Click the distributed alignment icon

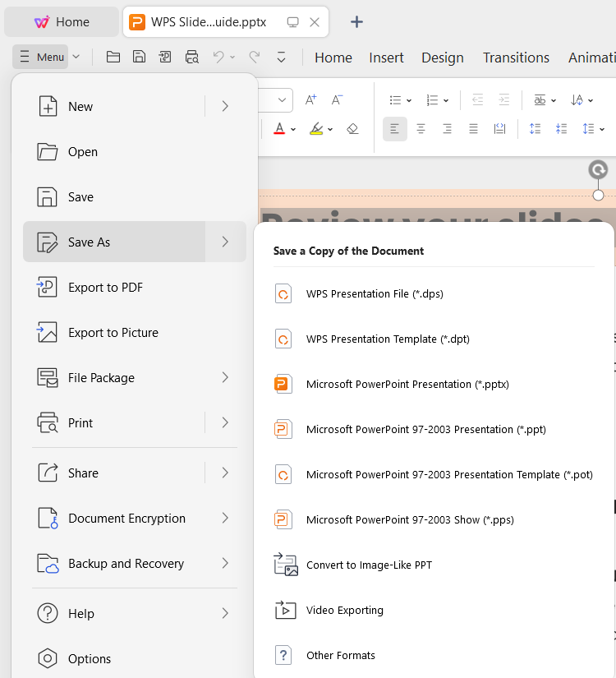(499, 129)
